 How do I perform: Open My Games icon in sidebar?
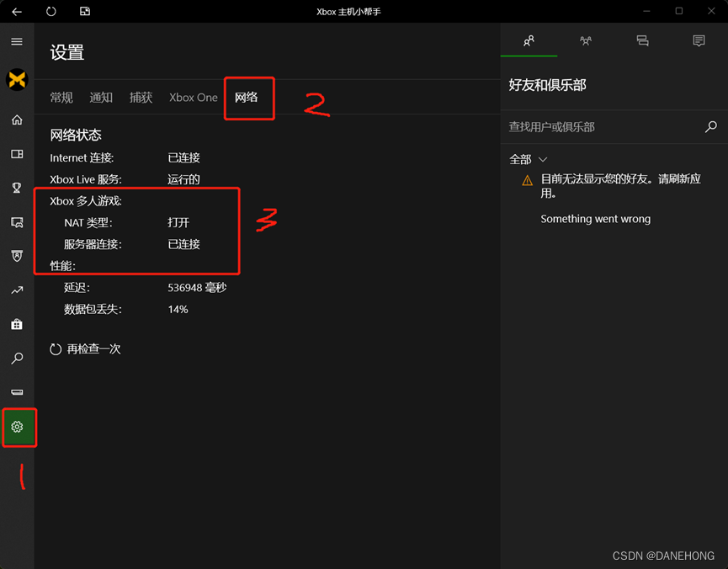click(x=17, y=154)
